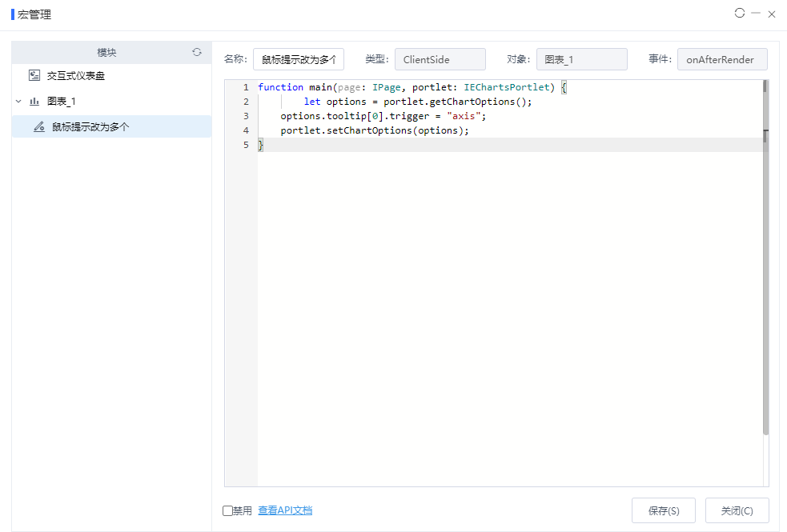Click the portlet.setChartOptions(options) code line
The width and height of the screenshot is (787, 532).
point(375,130)
